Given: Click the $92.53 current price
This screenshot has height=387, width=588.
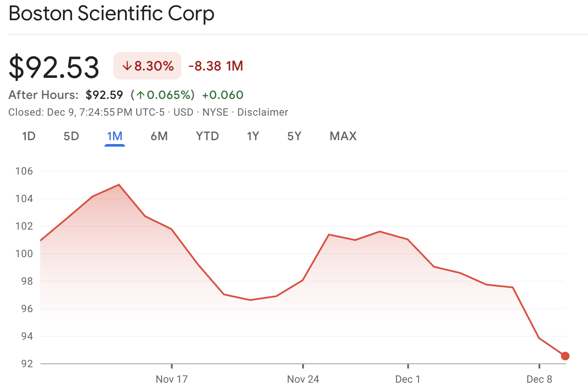Looking at the screenshot, I should [x=53, y=67].
